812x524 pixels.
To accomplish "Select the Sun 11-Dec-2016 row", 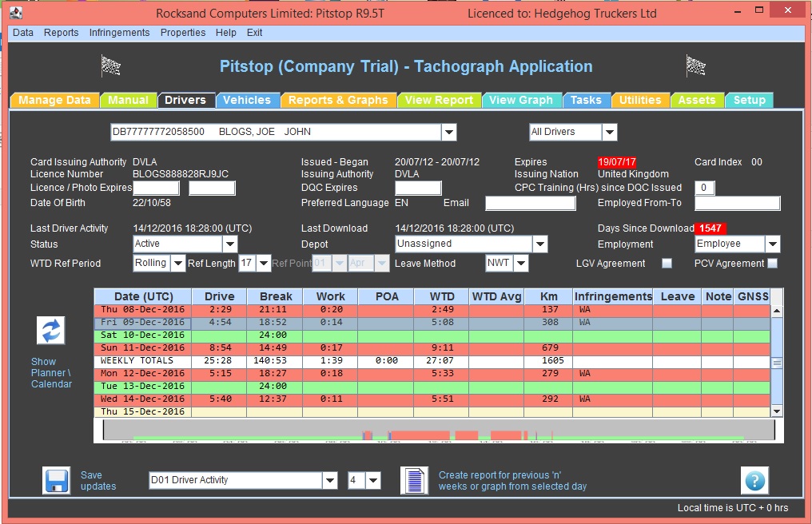I will (432, 348).
